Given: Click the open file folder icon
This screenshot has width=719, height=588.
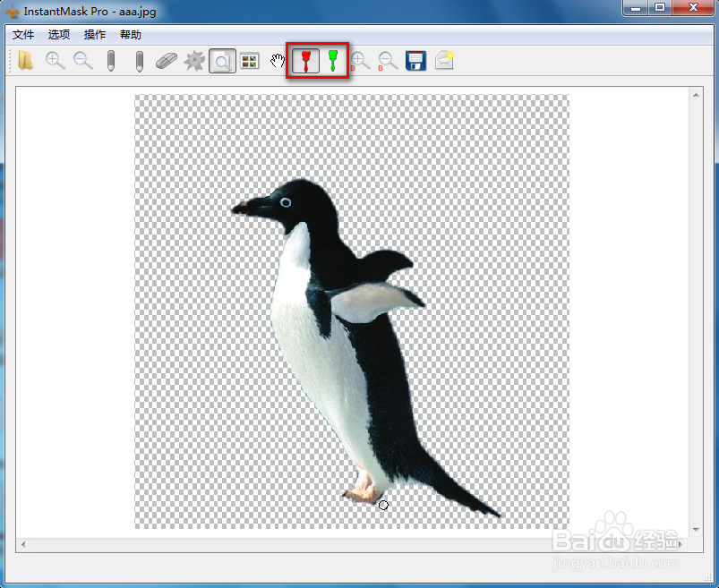Looking at the screenshot, I should 26,61.
